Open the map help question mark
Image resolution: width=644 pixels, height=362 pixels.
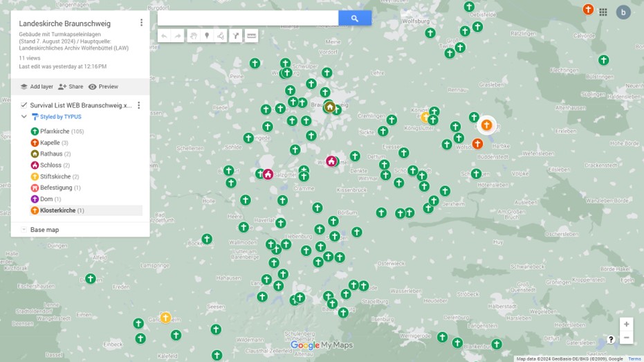[x=611, y=339]
